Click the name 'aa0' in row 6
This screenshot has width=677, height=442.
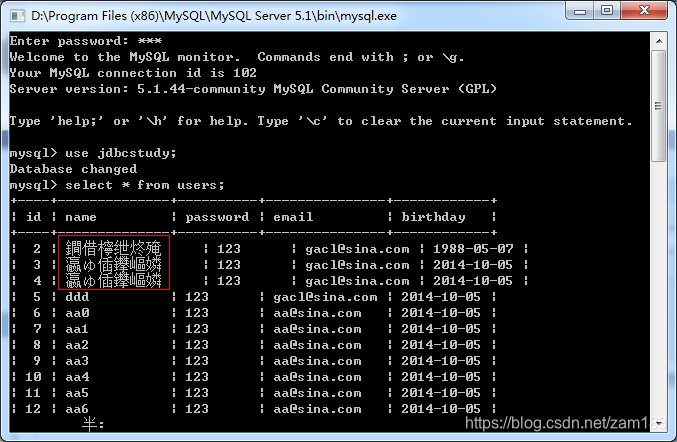pyautogui.click(x=77, y=313)
